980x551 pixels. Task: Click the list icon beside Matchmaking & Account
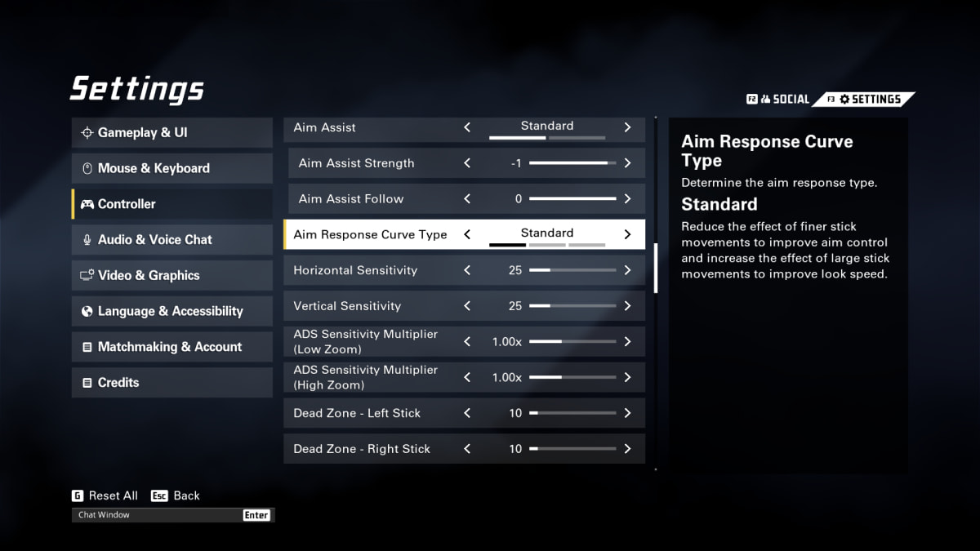pos(87,347)
